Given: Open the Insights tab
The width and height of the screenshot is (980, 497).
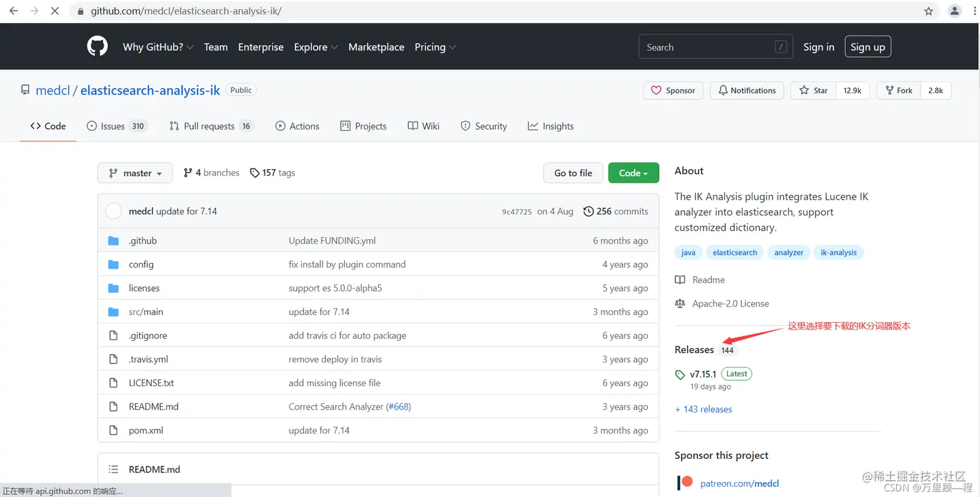Looking at the screenshot, I should 550,126.
